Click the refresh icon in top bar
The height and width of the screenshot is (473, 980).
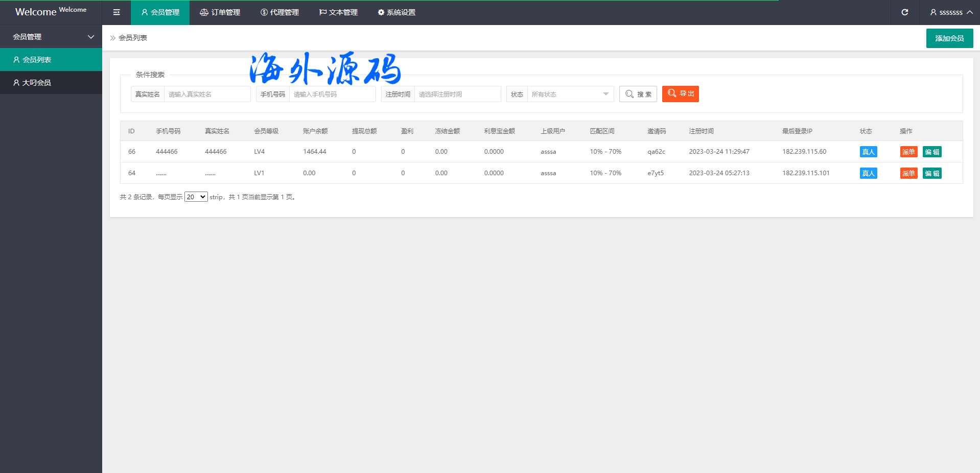tap(904, 12)
